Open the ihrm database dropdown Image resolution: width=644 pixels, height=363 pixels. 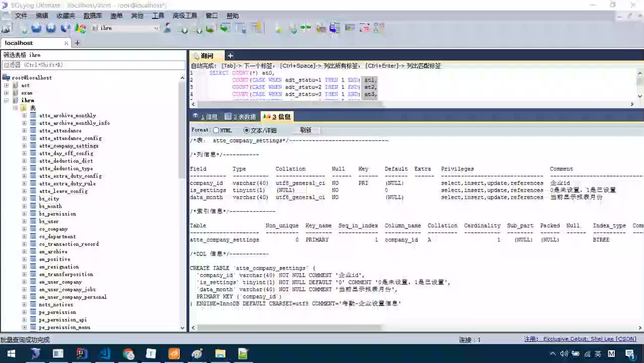(x=157, y=28)
